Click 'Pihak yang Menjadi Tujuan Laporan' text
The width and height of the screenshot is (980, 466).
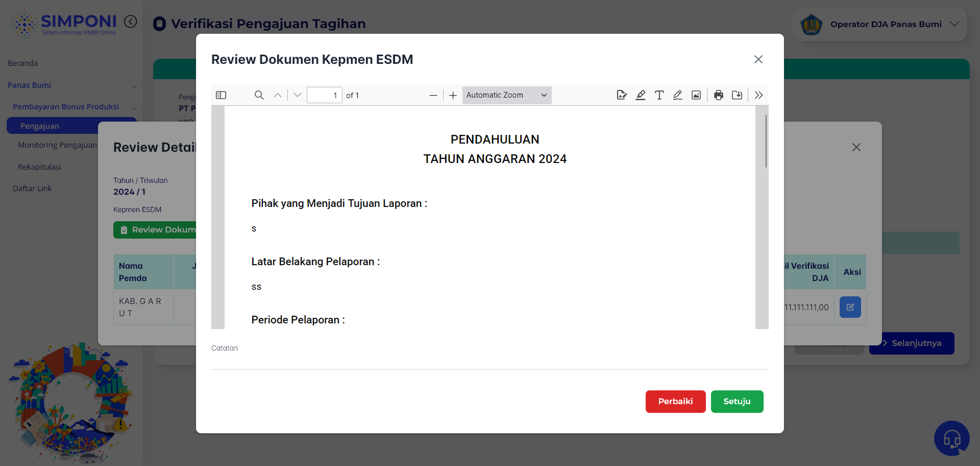pos(336,203)
